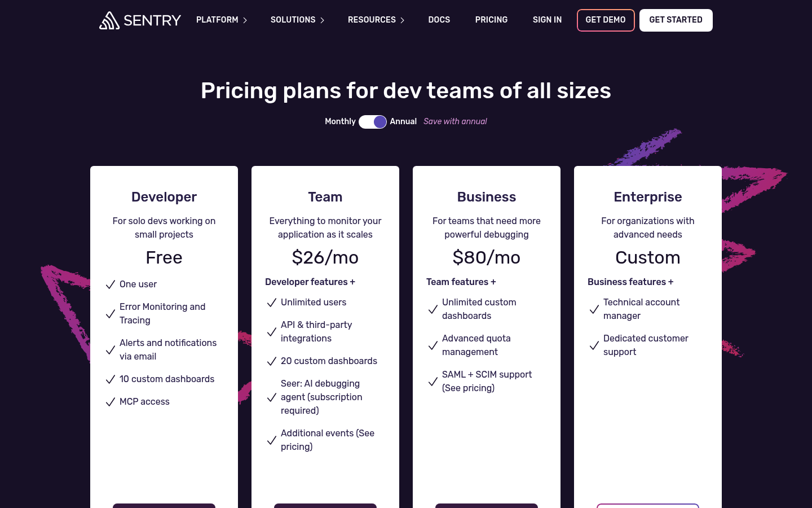The image size is (812, 508).
Task: Click the Developer plan heading
Action: pyautogui.click(x=164, y=197)
